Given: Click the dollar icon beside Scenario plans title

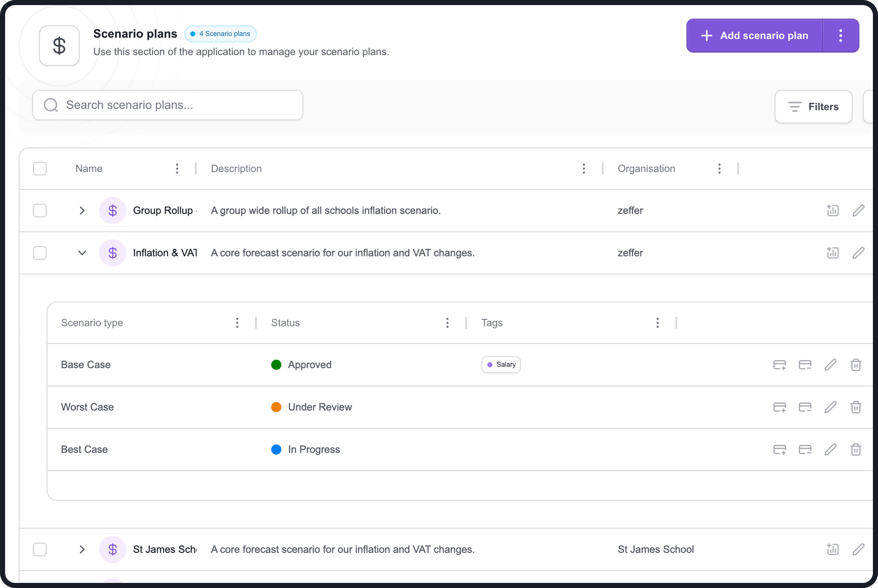Looking at the screenshot, I should (59, 46).
